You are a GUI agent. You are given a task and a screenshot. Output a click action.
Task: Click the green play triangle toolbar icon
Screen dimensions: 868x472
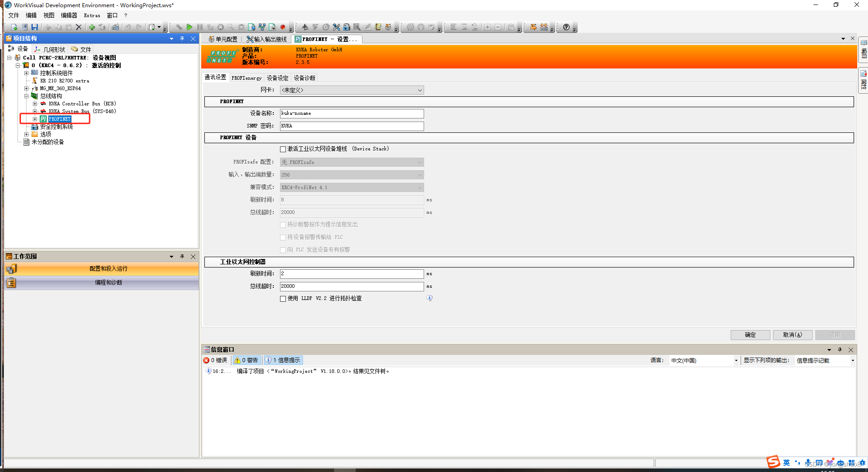tap(190, 27)
